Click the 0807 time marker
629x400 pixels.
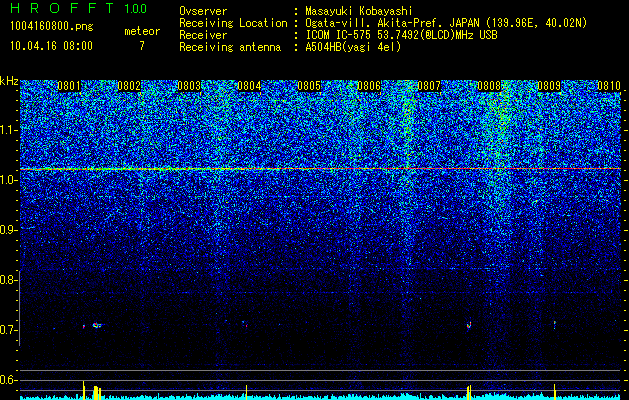[429, 86]
